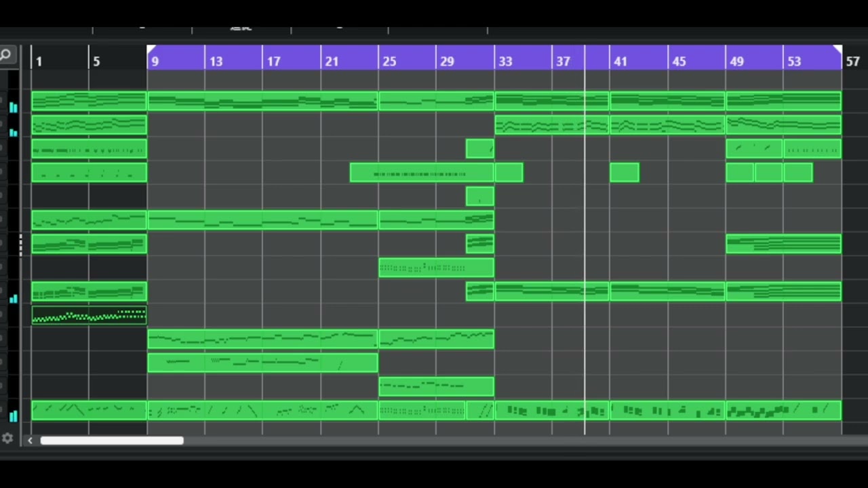
Task: Select the second track's clip at bars 33-41
Action: tap(552, 125)
